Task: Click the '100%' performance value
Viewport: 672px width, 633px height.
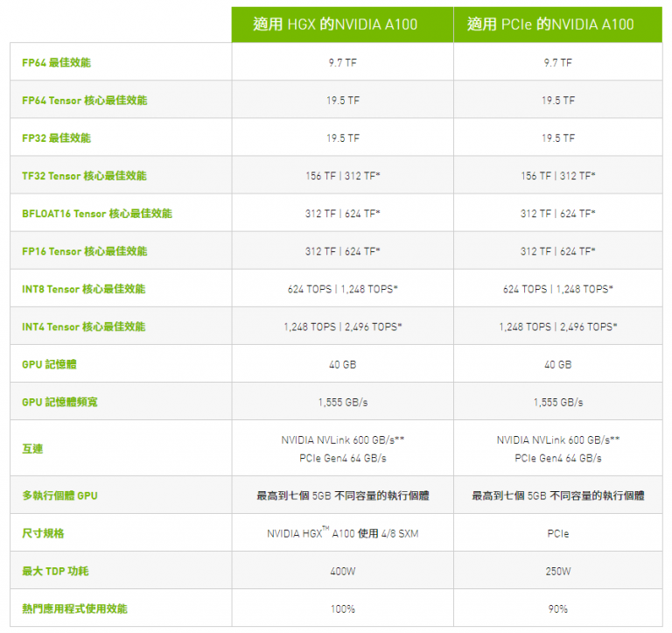Action: click(x=343, y=609)
